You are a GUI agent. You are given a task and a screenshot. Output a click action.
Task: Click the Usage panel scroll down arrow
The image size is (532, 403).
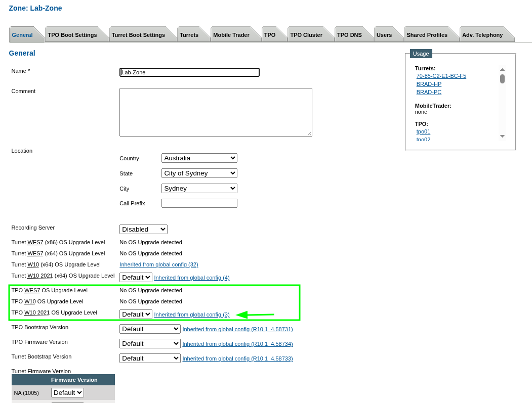tap(503, 136)
